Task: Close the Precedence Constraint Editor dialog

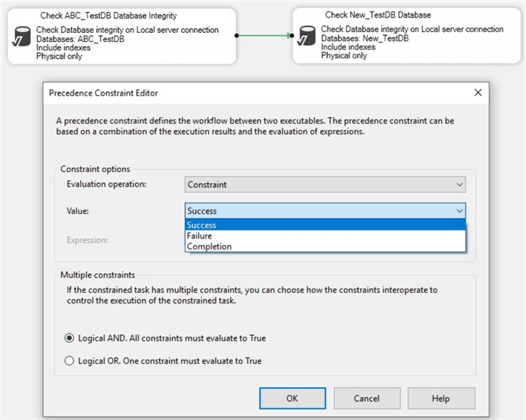Action: [478, 93]
